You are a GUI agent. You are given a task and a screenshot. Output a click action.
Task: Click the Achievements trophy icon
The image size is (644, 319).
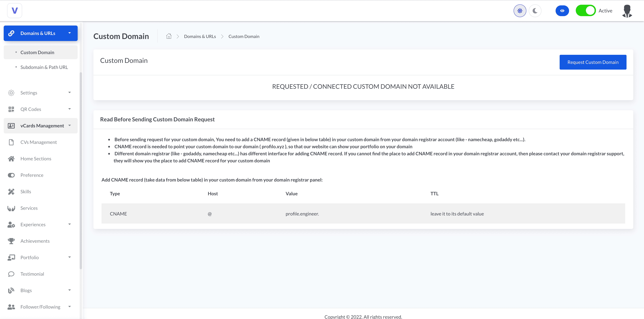[11, 241]
